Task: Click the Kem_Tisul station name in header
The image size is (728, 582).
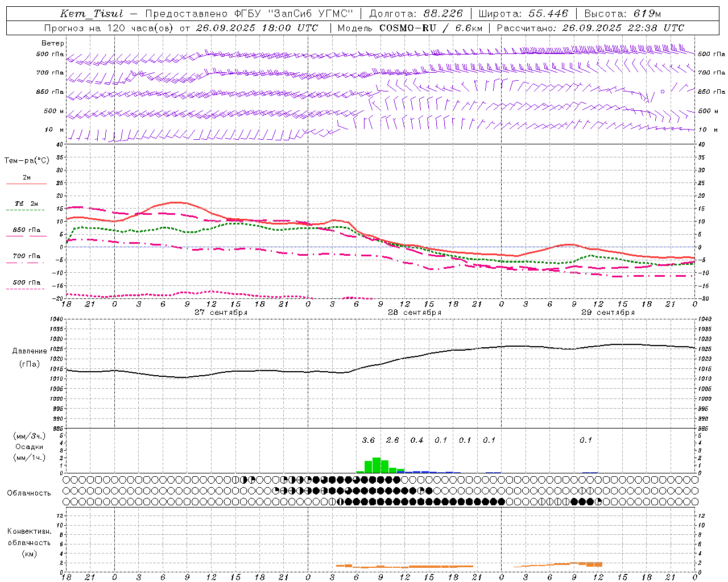Action: click(91, 14)
